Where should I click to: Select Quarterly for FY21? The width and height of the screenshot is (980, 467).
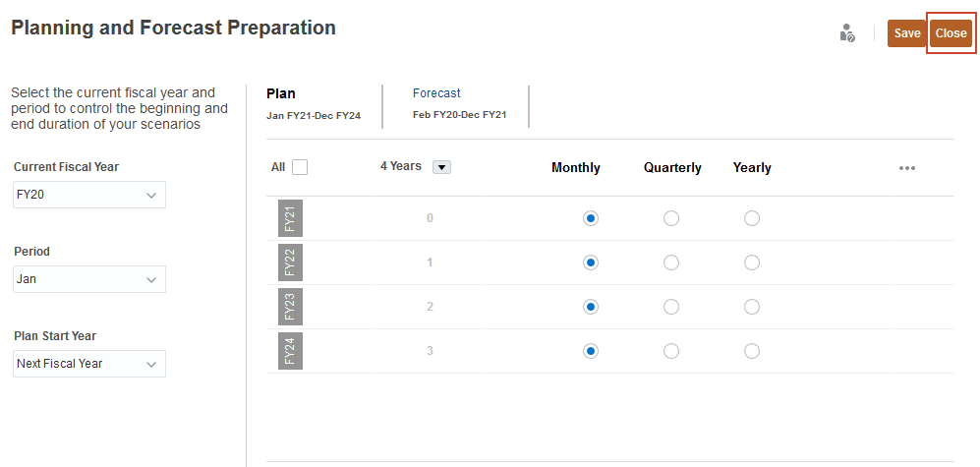671,218
